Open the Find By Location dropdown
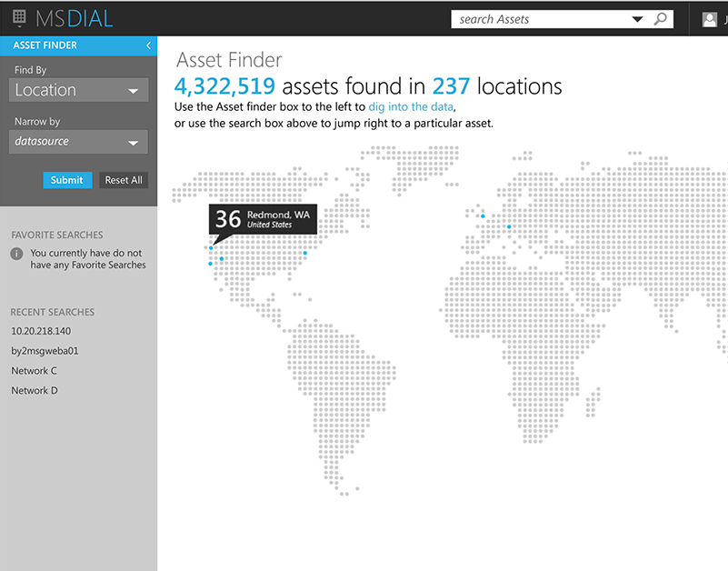The image size is (728, 571). (78, 90)
